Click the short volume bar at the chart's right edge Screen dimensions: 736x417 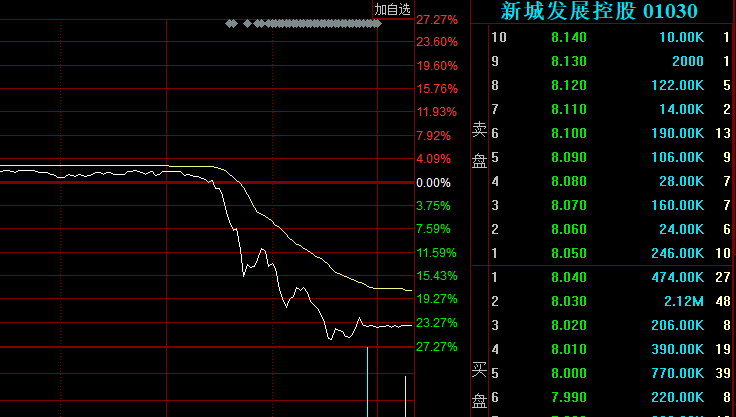pyautogui.click(x=405, y=396)
